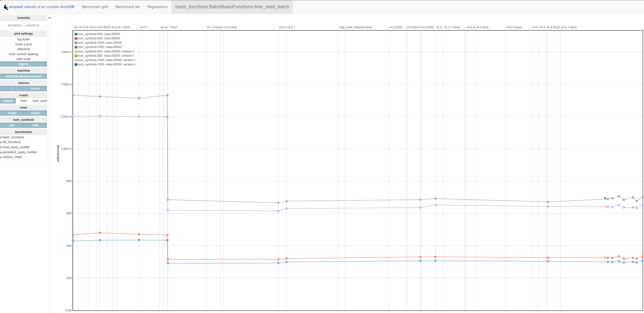Image resolution: width=644 pixels, height=313 pixels.
Task: Click the red legend swatch for num_symbols-500; rows-50000
Action: coord(76,39)
